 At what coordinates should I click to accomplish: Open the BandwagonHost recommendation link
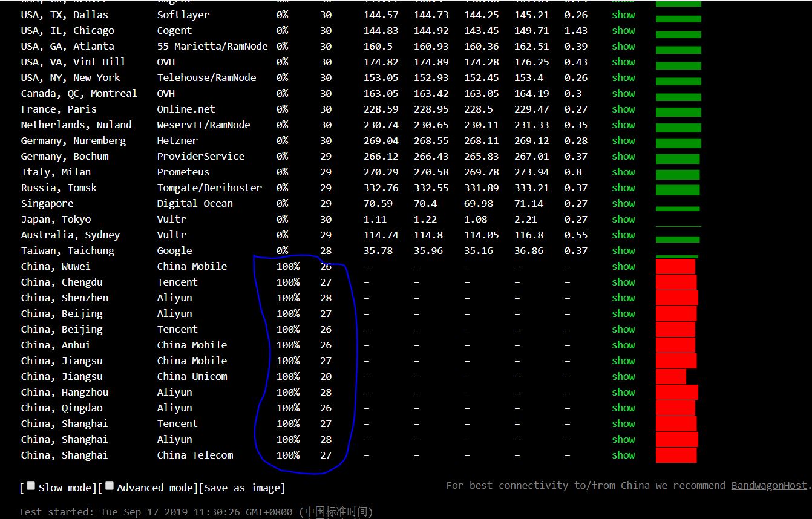(769, 485)
